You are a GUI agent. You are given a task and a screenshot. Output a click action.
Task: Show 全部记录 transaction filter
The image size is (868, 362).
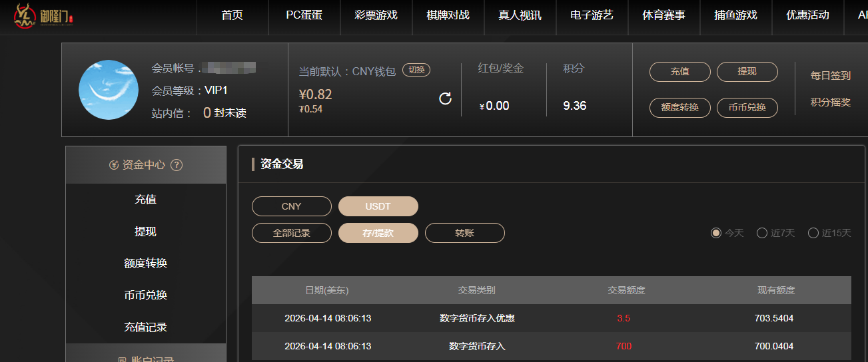click(x=291, y=233)
